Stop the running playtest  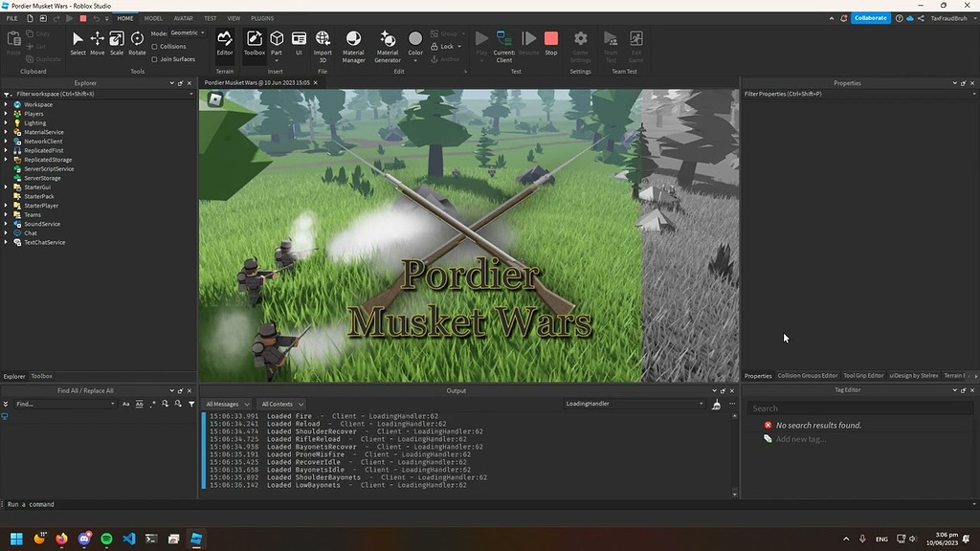550,44
